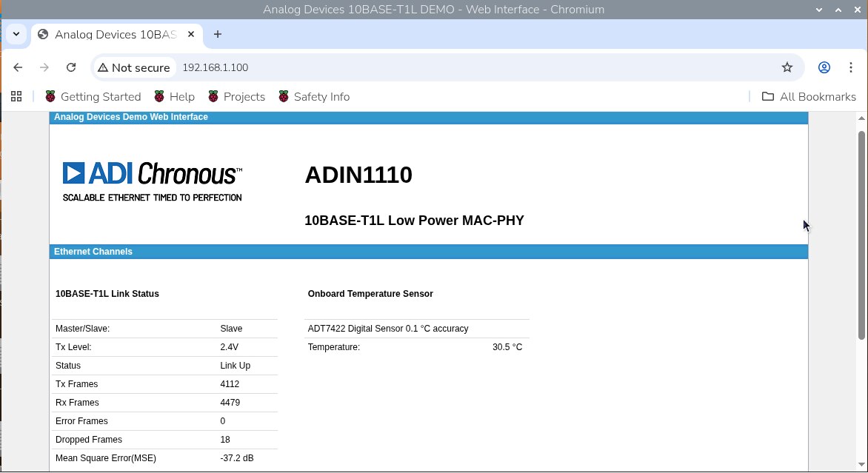Click the 10BASE-T1L Link Status heading
The height and width of the screenshot is (473, 868).
click(107, 294)
